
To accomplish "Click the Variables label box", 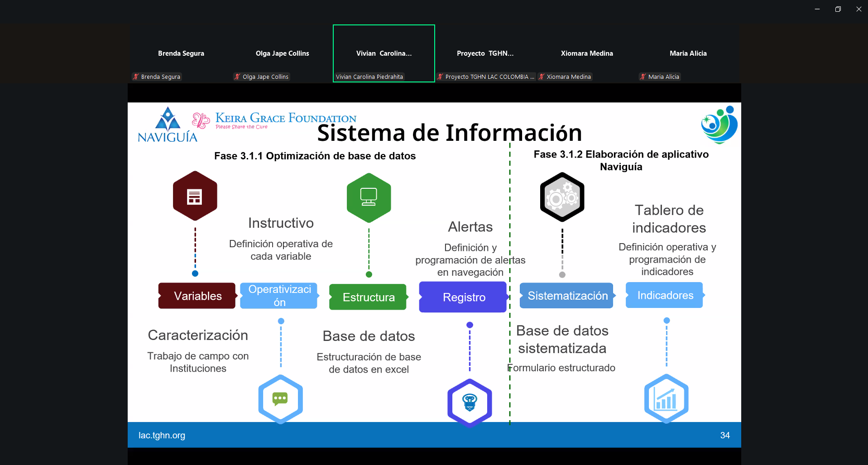I will click(197, 296).
